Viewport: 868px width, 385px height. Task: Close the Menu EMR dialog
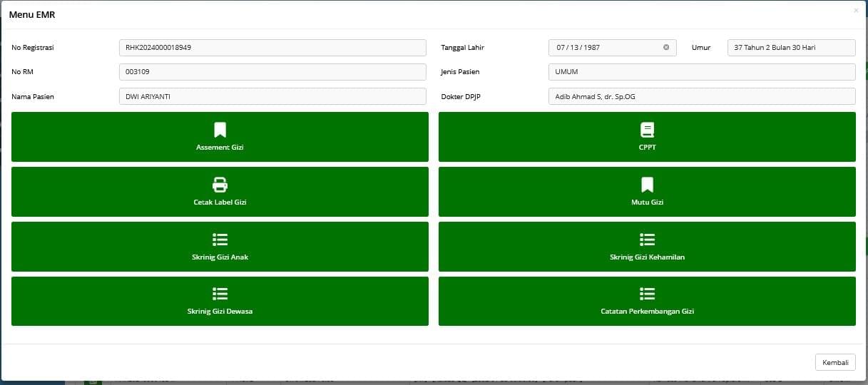(x=856, y=11)
